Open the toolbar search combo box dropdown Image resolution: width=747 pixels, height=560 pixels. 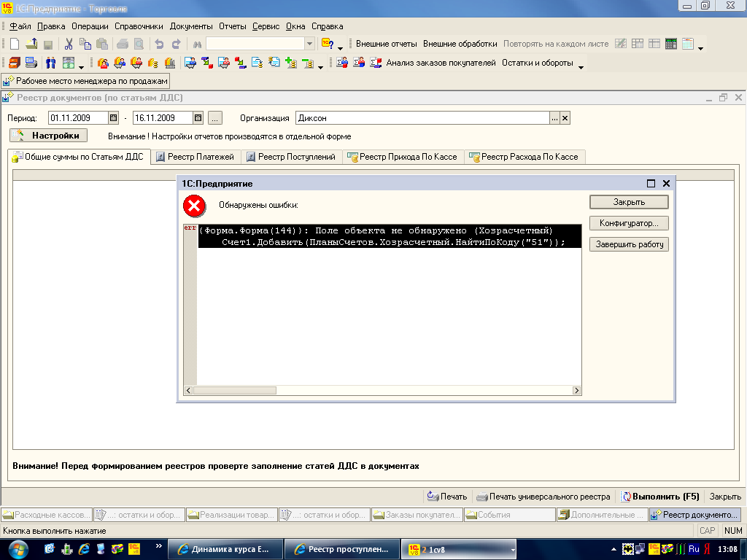point(309,44)
